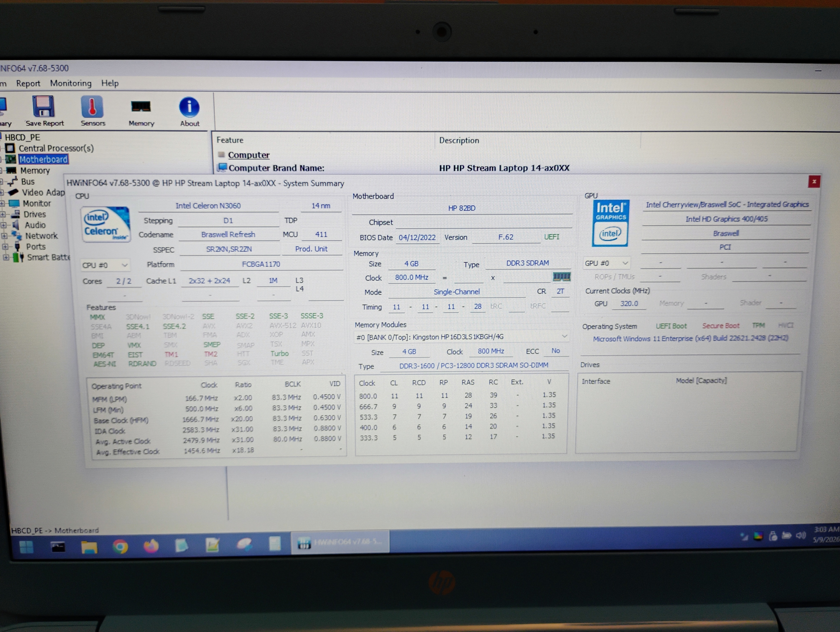The width and height of the screenshot is (840, 632).
Task: Click the BIOS Date 04/12/2022 value
Action: tap(417, 238)
